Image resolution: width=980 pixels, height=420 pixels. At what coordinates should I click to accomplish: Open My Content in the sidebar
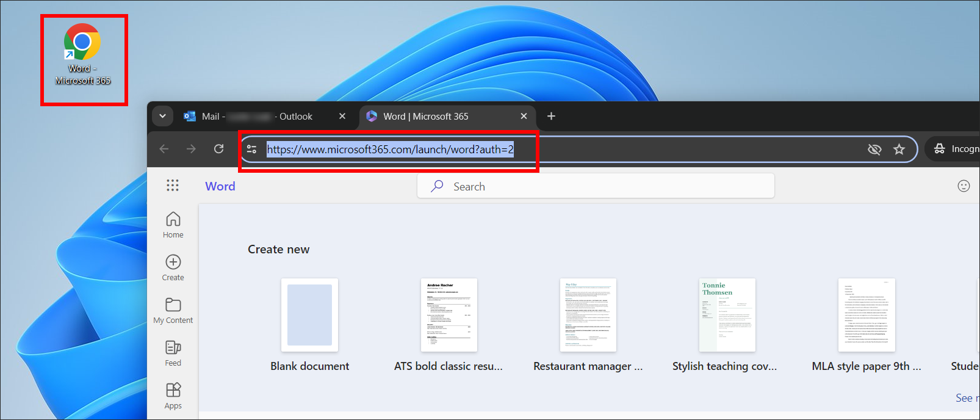point(173,310)
